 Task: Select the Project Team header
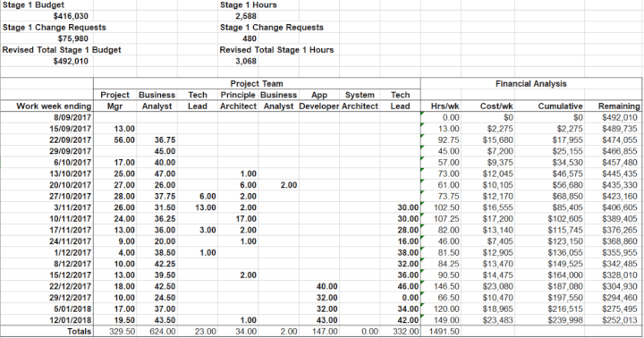click(x=257, y=83)
